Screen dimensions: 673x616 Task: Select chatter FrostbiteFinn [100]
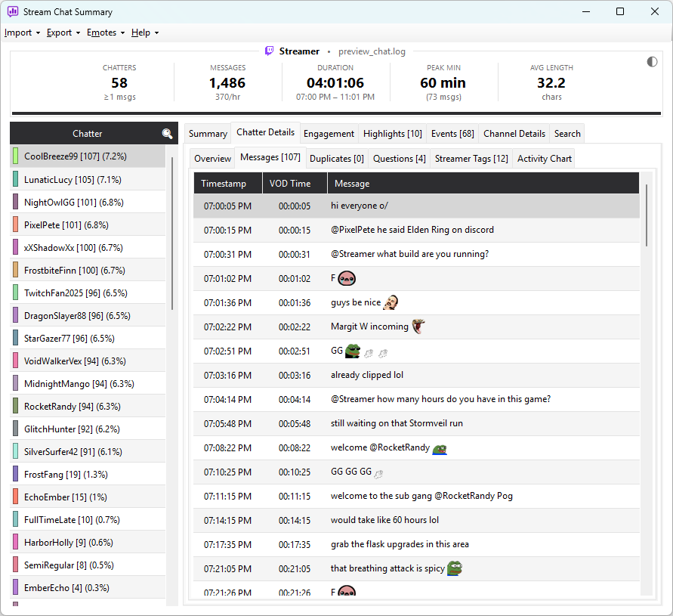click(88, 271)
